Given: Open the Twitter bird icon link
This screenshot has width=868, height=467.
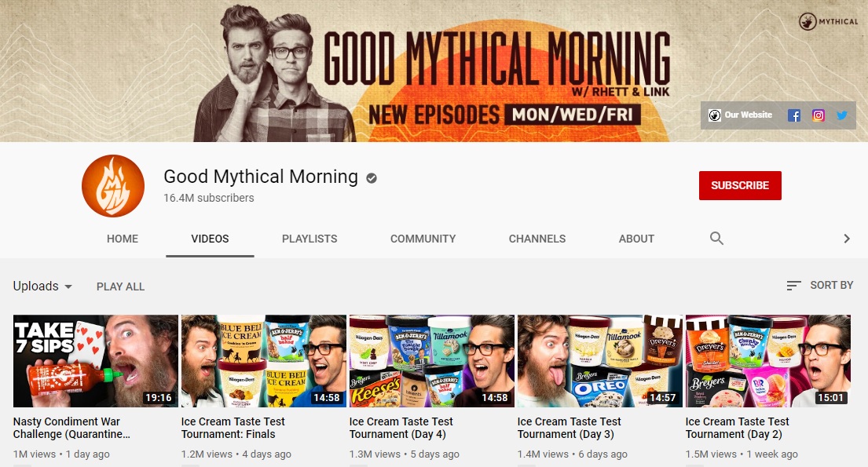Looking at the screenshot, I should 842,115.
